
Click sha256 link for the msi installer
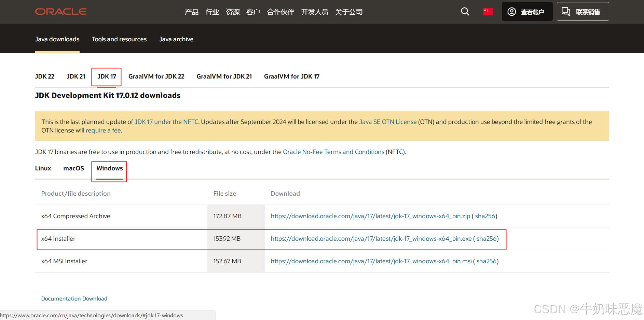487,261
